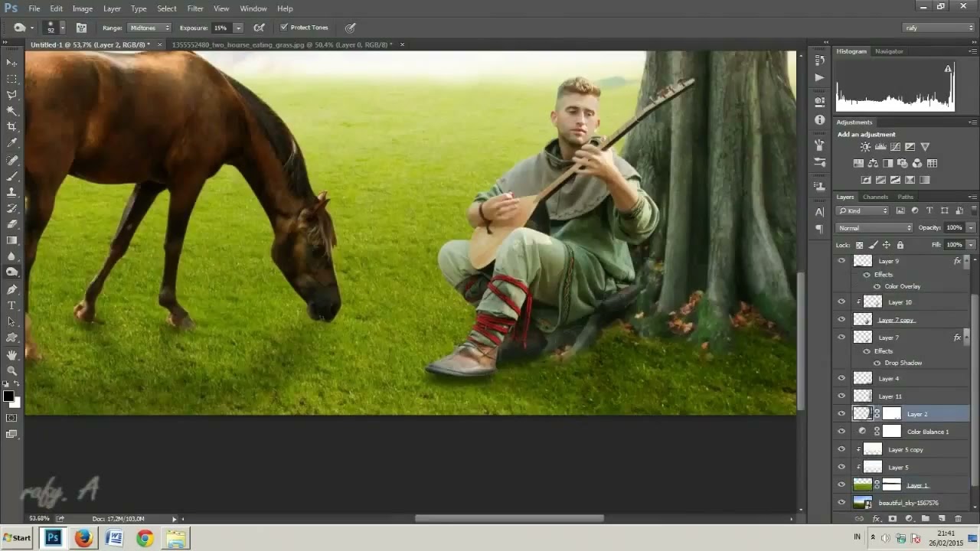This screenshot has width=980, height=551.
Task: Delete layer with the trash icon
Action: tap(958, 519)
